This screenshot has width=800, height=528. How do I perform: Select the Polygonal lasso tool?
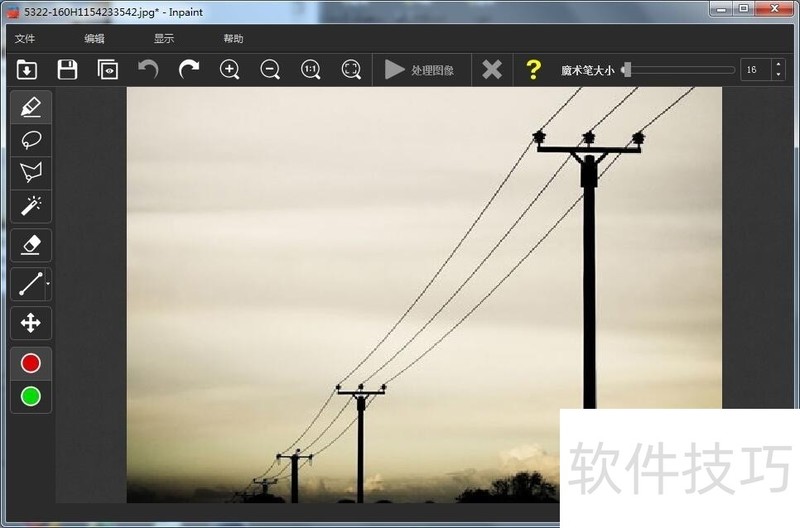click(31, 172)
